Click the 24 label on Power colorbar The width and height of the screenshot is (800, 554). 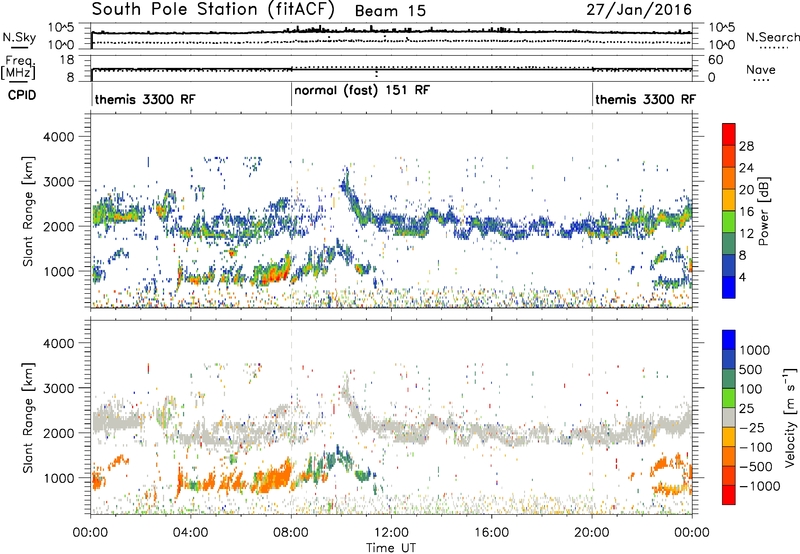click(746, 168)
